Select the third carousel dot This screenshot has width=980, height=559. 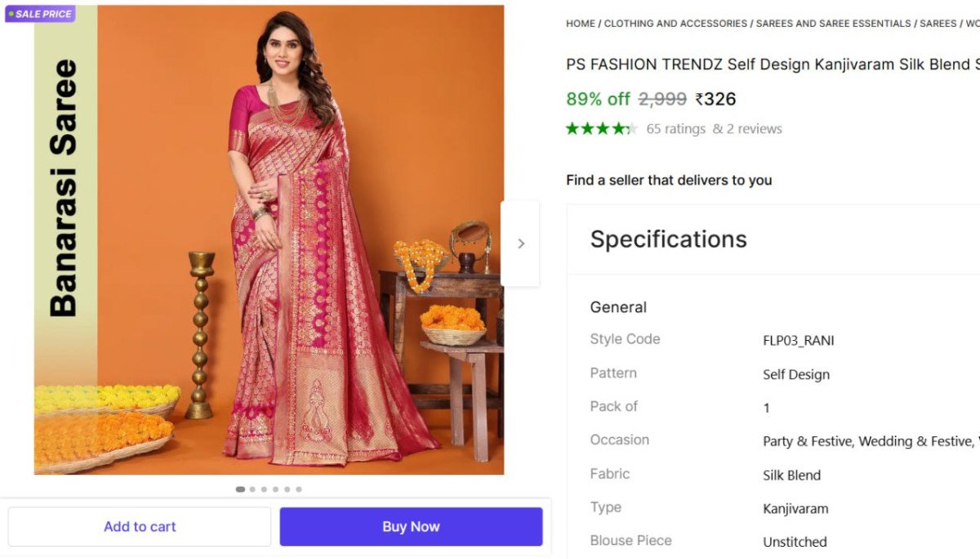pyautogui.click(x=264, y=490)
